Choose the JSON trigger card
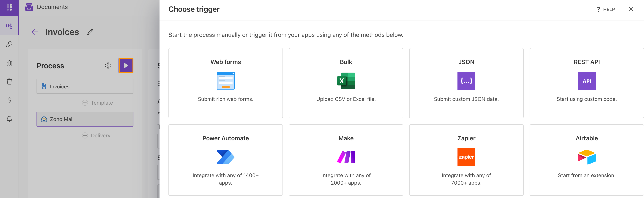The height and width of the screenshot is (198, 644). point(466,83)
